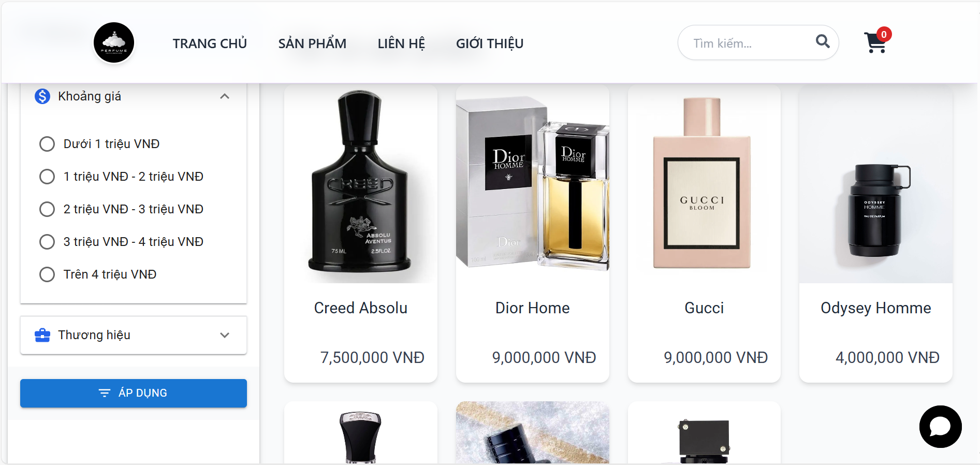Open the LIÊN HỆ page

(x=401, y=43)
